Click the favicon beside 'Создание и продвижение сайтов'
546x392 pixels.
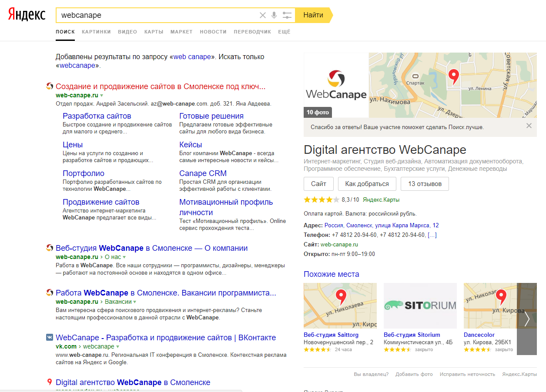point(50,86)
